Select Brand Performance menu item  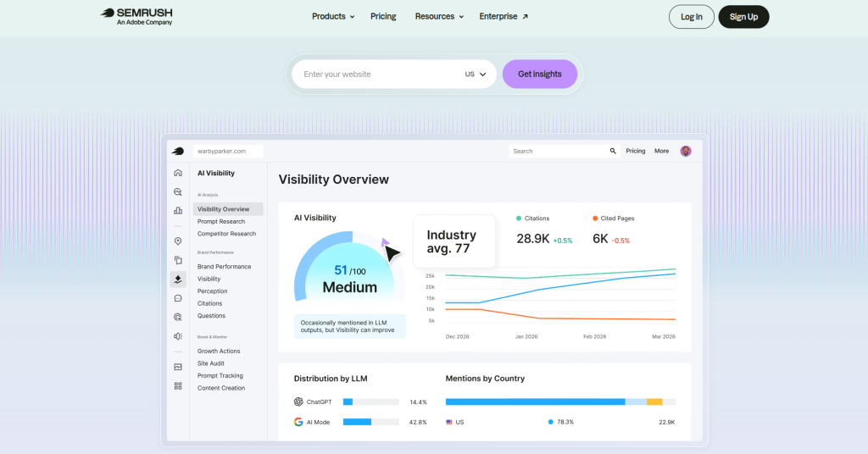[x=224, y=267]
